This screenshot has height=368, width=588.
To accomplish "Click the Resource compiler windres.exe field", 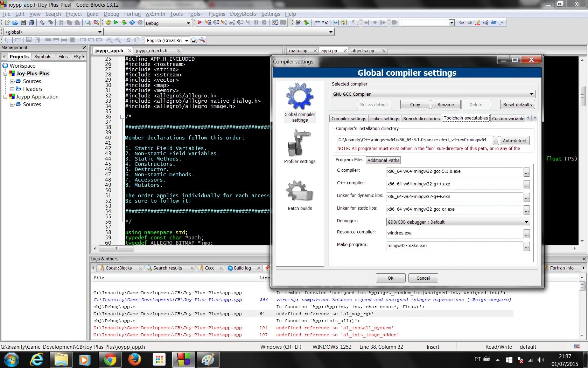I will pos(454,233).
